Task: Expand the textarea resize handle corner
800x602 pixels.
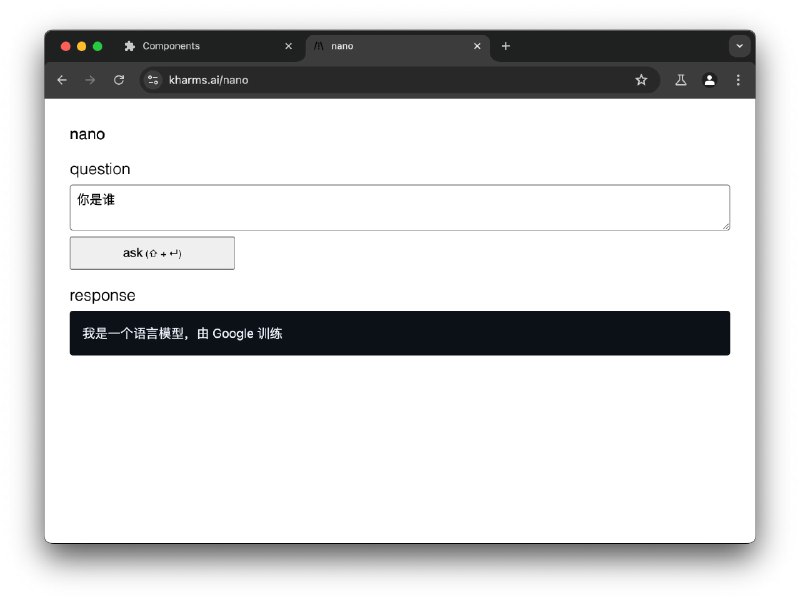Action: click(727, 228)
